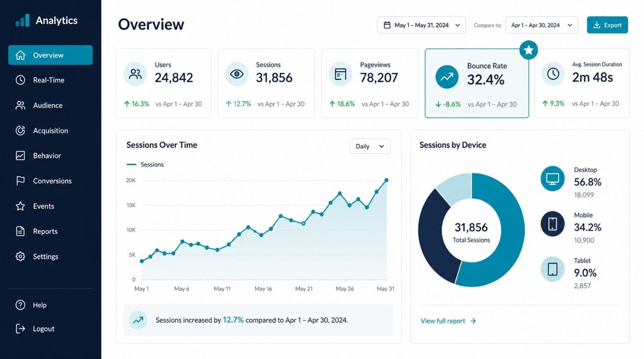
Task: Click the May 31 peak data point
Action: click(x=386, y=180)
